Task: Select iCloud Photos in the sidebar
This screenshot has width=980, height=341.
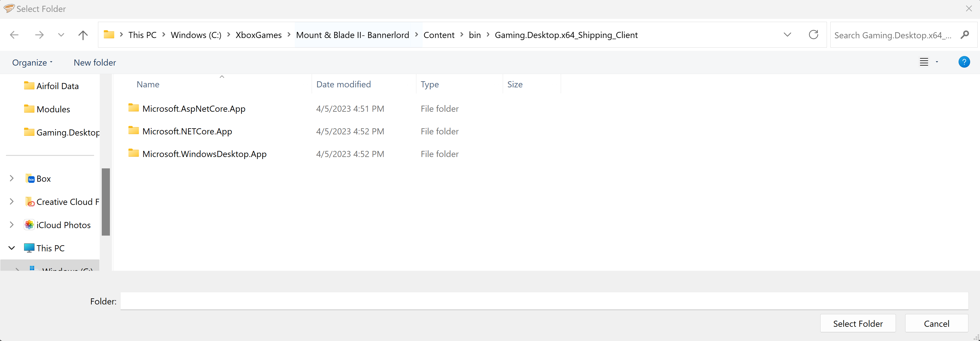Action: click(63, 225)
